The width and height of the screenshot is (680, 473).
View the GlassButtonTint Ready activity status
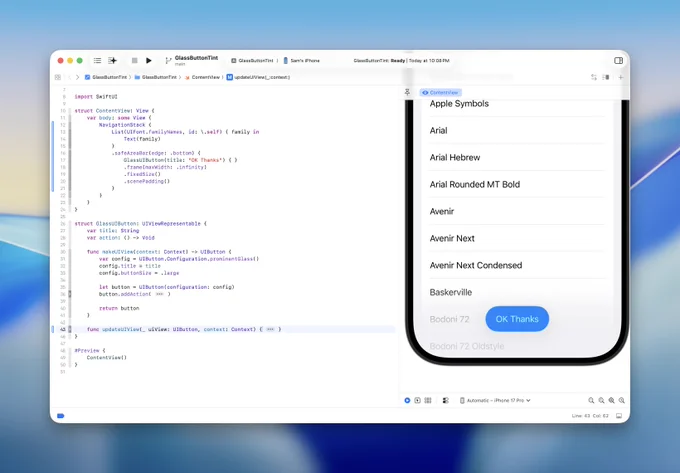pos(401,61)
